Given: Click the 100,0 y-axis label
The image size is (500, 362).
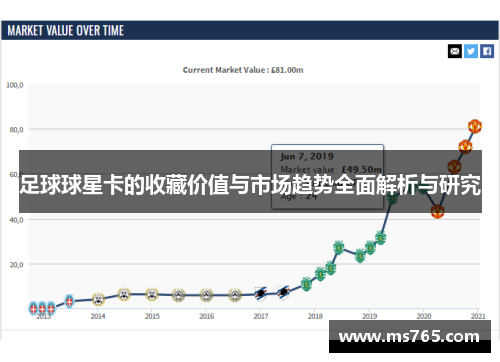Looking at the screenshot, I should [15, 85].
